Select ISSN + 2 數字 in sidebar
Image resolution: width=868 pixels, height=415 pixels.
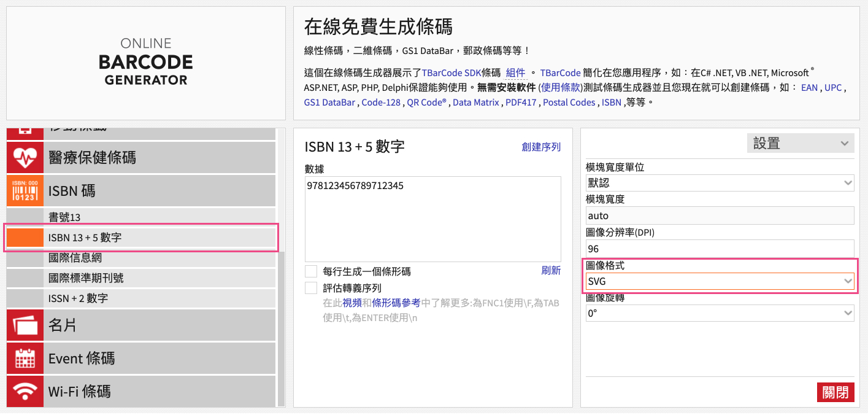(78, 298)
